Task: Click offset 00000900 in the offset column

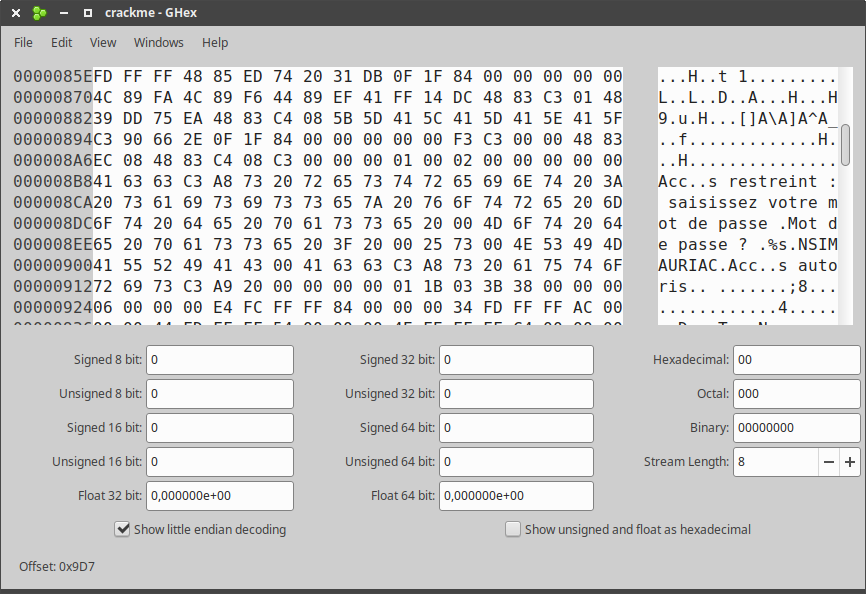Action: click(x=53, y=266)
